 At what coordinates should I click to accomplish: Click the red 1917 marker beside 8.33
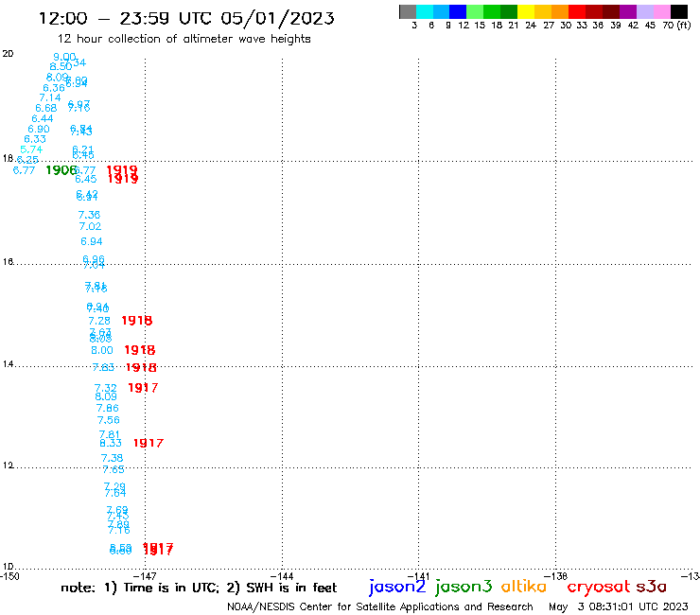(x=149, y=443)
